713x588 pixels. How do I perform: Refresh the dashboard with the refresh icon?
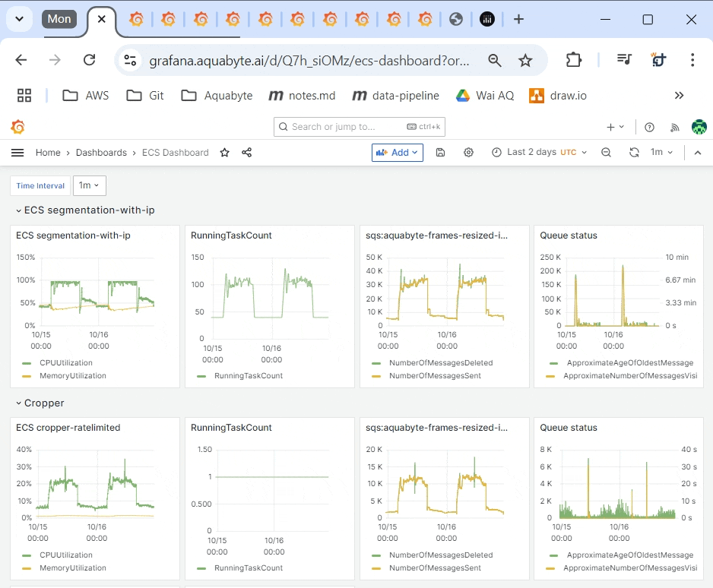point(634,153)
